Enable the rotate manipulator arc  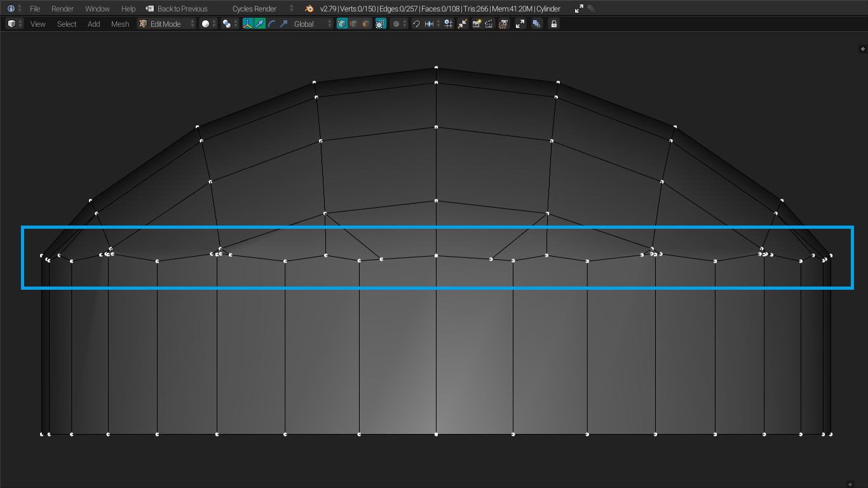click(x=272, y=24)
